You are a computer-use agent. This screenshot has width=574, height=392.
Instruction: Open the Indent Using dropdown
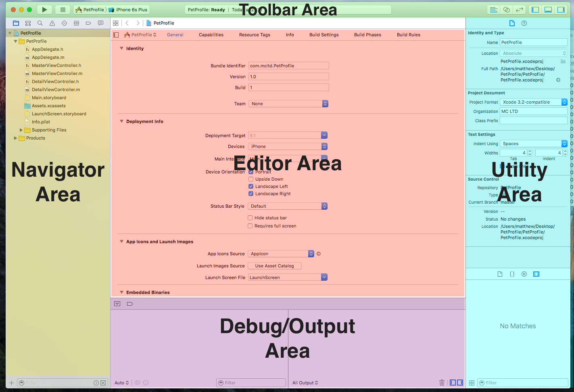tap(534, 144)
